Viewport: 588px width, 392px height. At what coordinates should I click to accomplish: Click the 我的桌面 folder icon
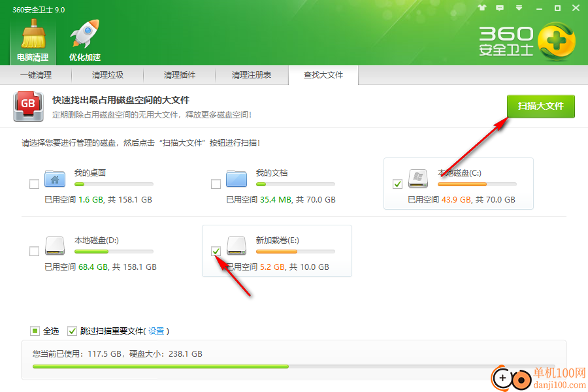tap(55, 178)
